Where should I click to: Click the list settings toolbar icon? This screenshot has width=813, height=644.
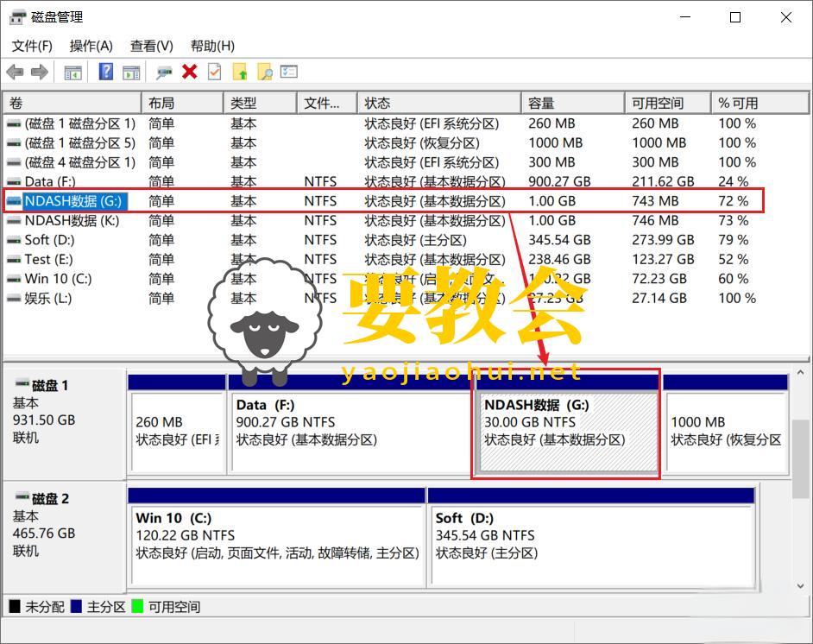[289, 71]
